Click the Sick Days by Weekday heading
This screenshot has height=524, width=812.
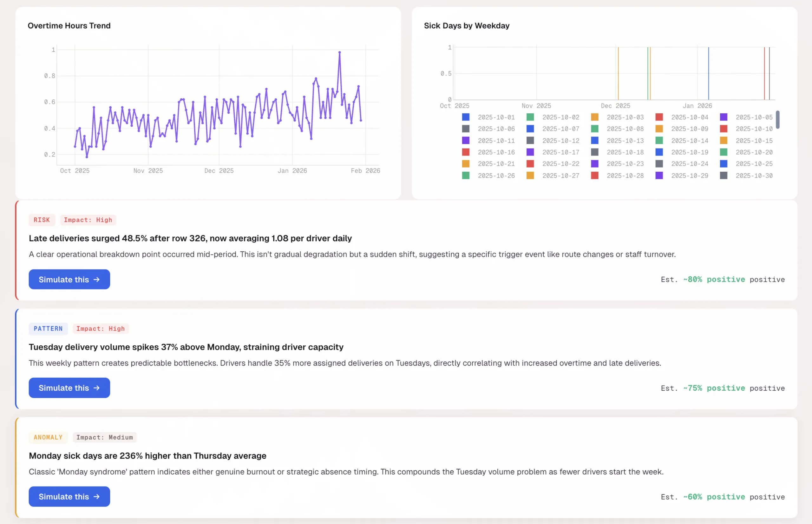(x=467, y=25)
